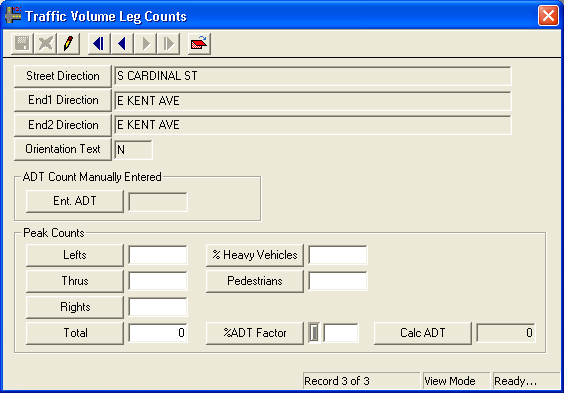Click the Orientation Text button

tap(63, 149)
